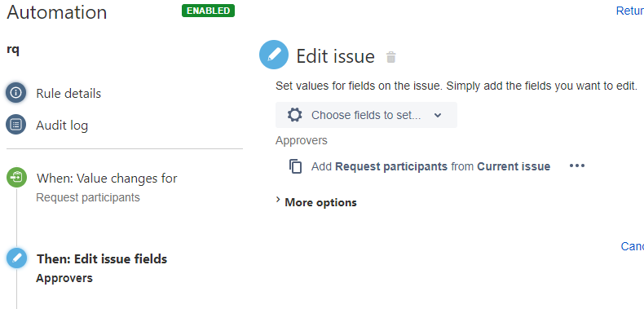Open the three-dot menu for Approvers field
Image resolution: width=644 pixels, height=309 pixels.
576,166
